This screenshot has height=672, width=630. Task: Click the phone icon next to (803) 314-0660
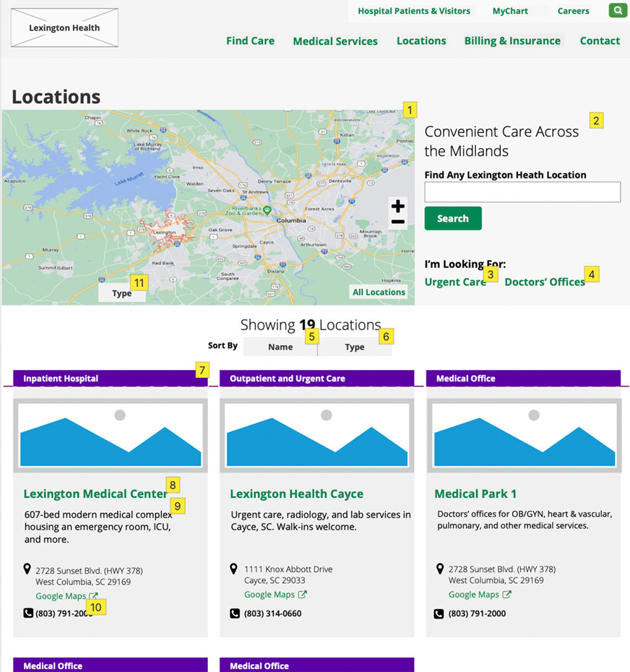click(233, 613)
